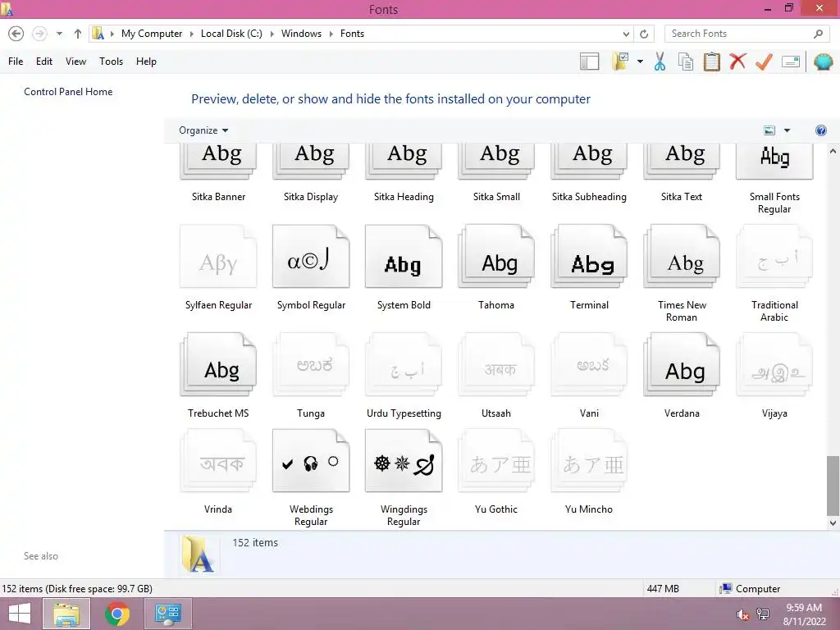Open the Edit menu

[44, 62]
